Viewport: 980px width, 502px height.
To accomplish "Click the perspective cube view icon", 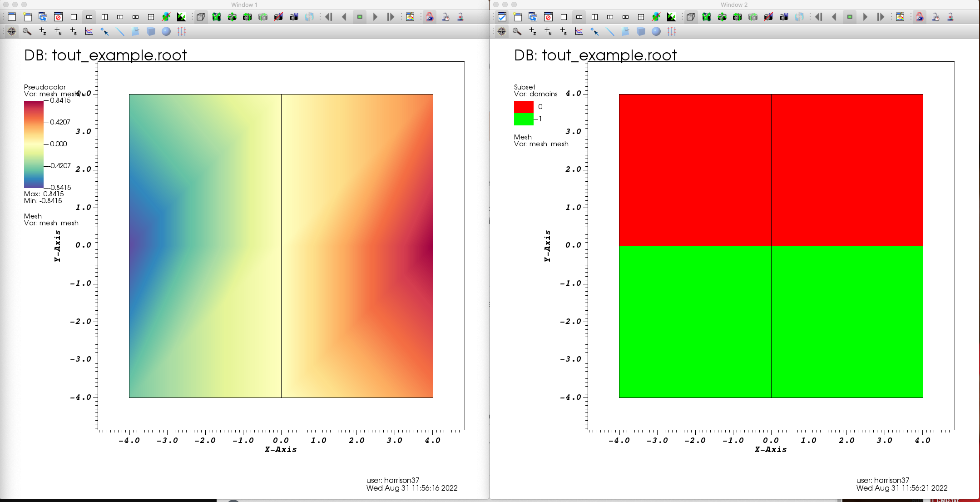I will click(x=201, y=17).
